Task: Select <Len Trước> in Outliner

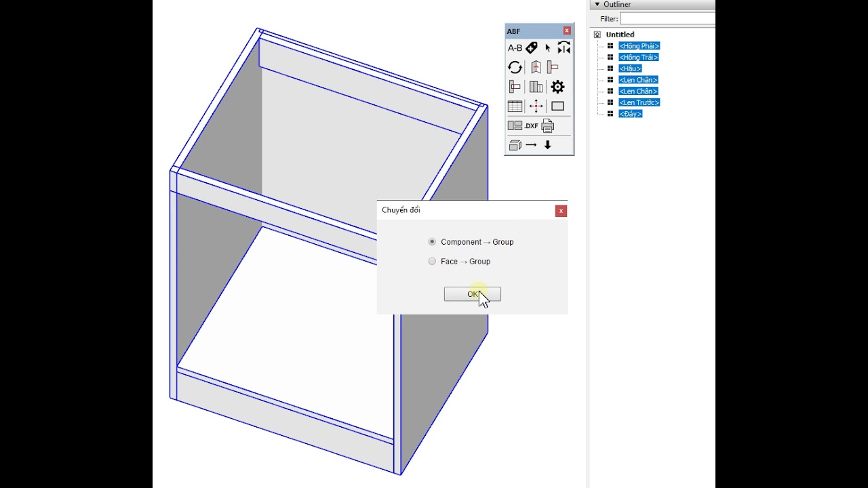Action: click(x=639, y=102)
